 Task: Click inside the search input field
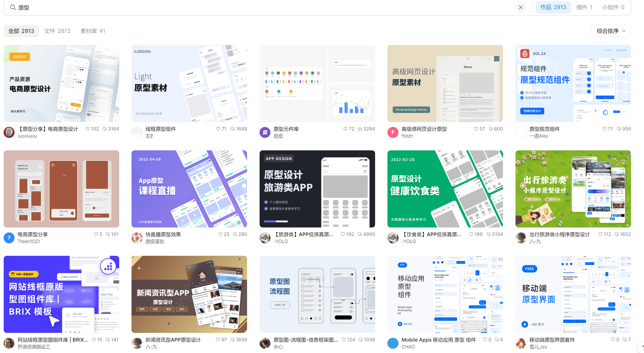tap(150, 7)
